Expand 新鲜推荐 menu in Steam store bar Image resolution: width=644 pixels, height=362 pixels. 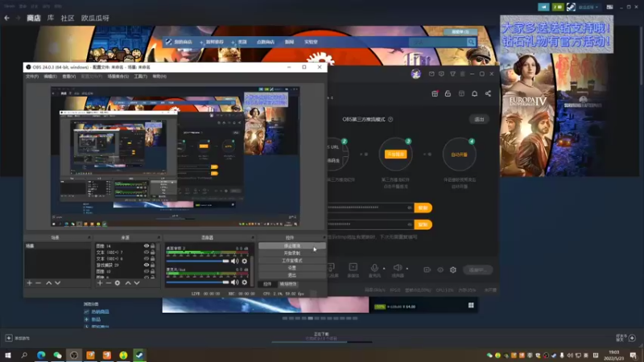click(214, 42)
